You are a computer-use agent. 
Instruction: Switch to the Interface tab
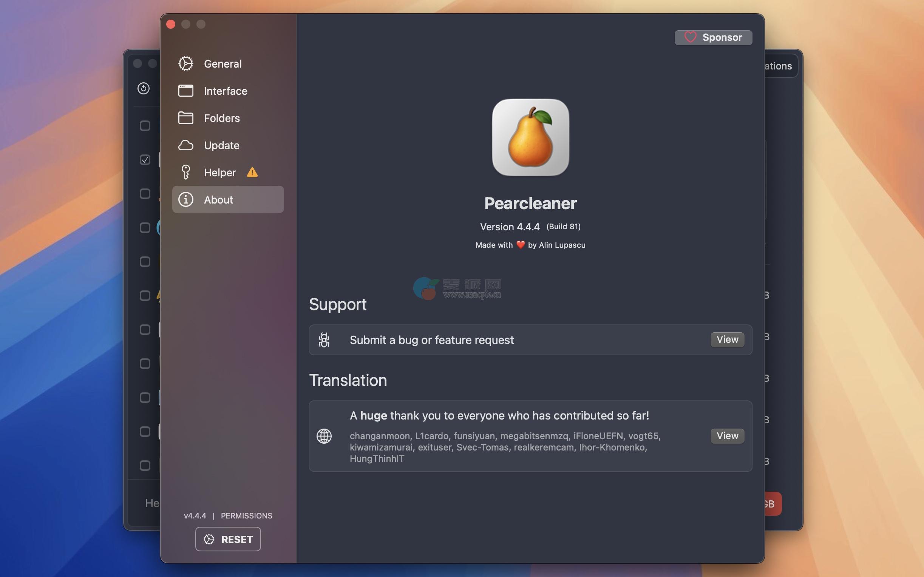point(228,91)
